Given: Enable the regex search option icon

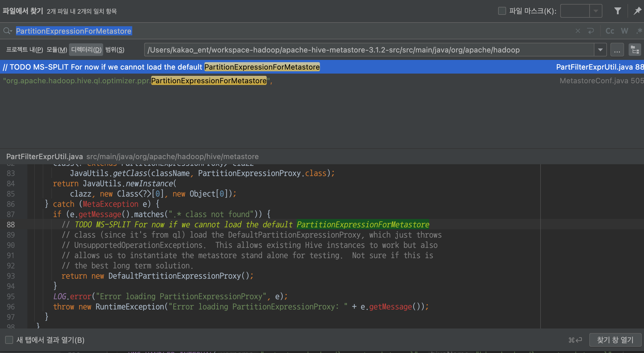Looking at the screenshot, I should [639, 31].
